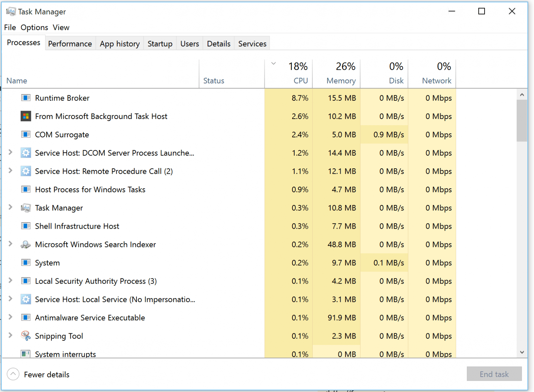Image resolution: width=534 pixels, height=392 pixels.
Task: Switch to the Details tab
Action: click(x=219, y=44)
